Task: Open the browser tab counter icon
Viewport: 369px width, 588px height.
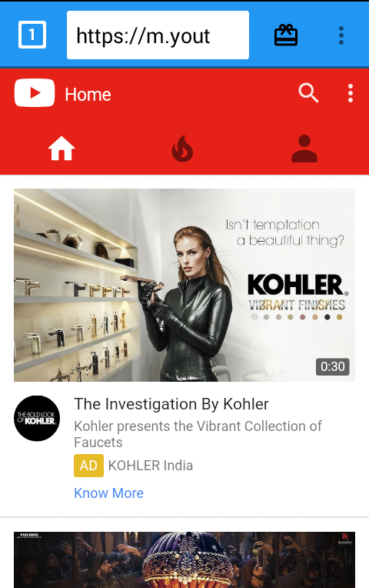Action: [32, 35]
